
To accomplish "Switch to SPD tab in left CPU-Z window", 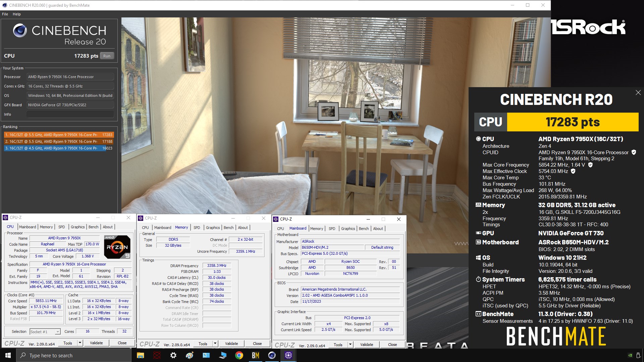I will 62,227.
